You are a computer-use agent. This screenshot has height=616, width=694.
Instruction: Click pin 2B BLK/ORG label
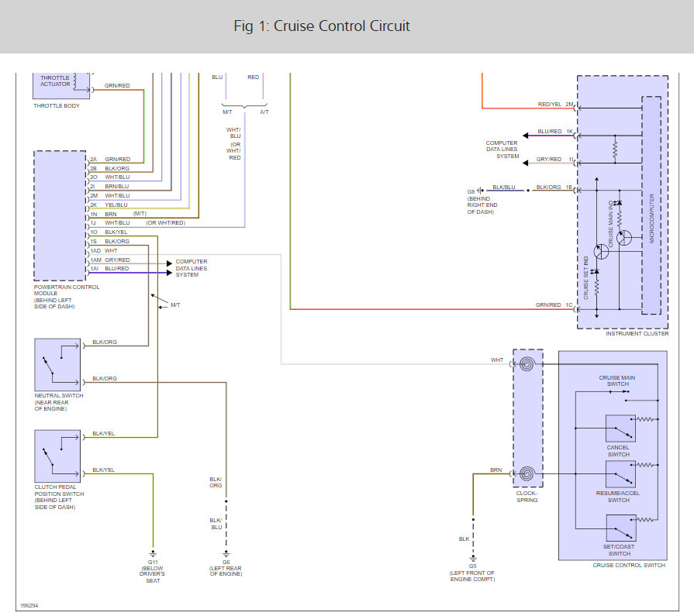coord(110,168)
